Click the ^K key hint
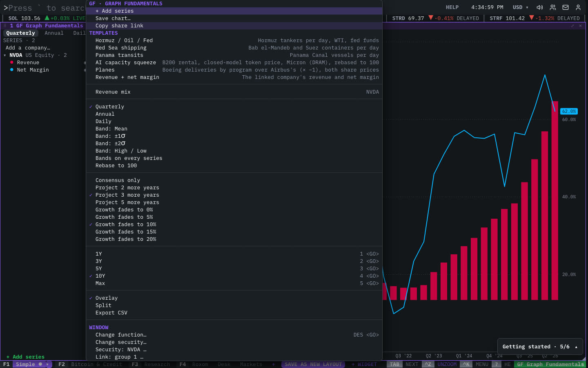This screenshot has width=588, height=368. pyautogui.click(x=466, y=364)
